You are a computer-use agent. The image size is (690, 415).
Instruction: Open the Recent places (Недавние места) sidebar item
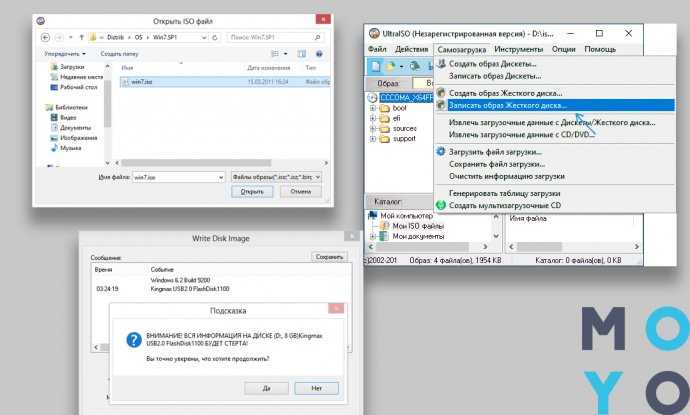click(x=77, y=77)
